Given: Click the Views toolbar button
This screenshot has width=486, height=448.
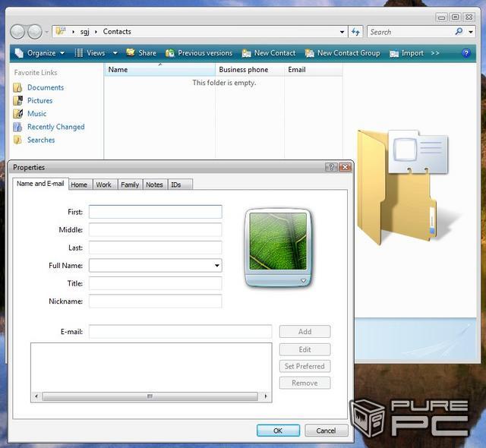Looking at the screenshot, I should pyautogui.click(x=90, y=53).
